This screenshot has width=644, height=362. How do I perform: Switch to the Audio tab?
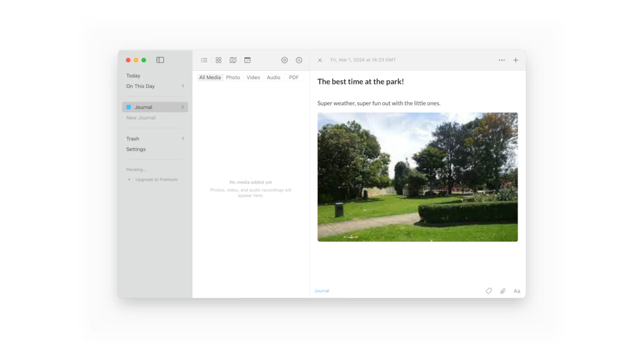[273, 77]
